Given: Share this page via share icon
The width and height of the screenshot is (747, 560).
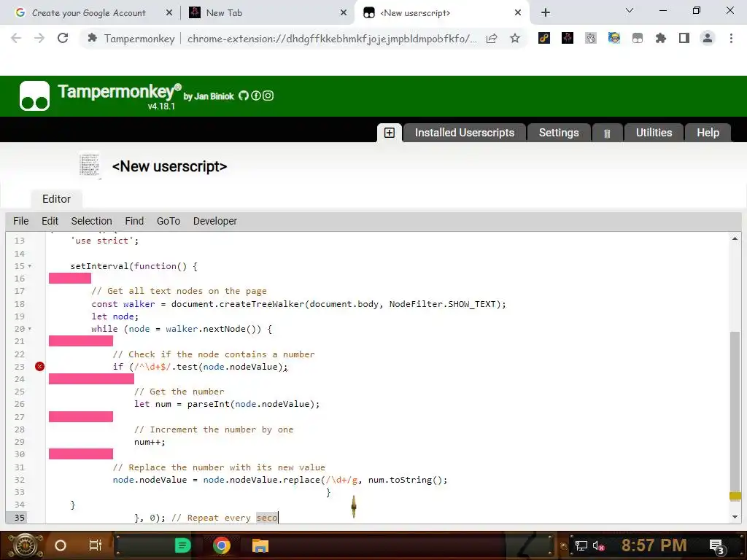Looking at the screenshot, I should coord(492,38).
